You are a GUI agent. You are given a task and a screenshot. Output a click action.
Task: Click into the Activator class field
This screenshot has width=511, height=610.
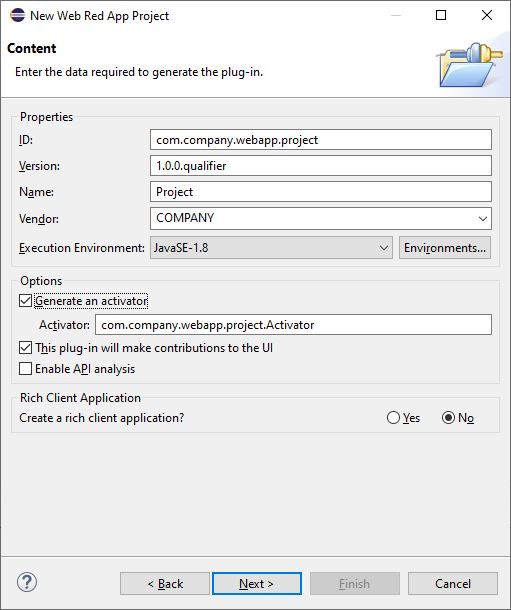294,324
